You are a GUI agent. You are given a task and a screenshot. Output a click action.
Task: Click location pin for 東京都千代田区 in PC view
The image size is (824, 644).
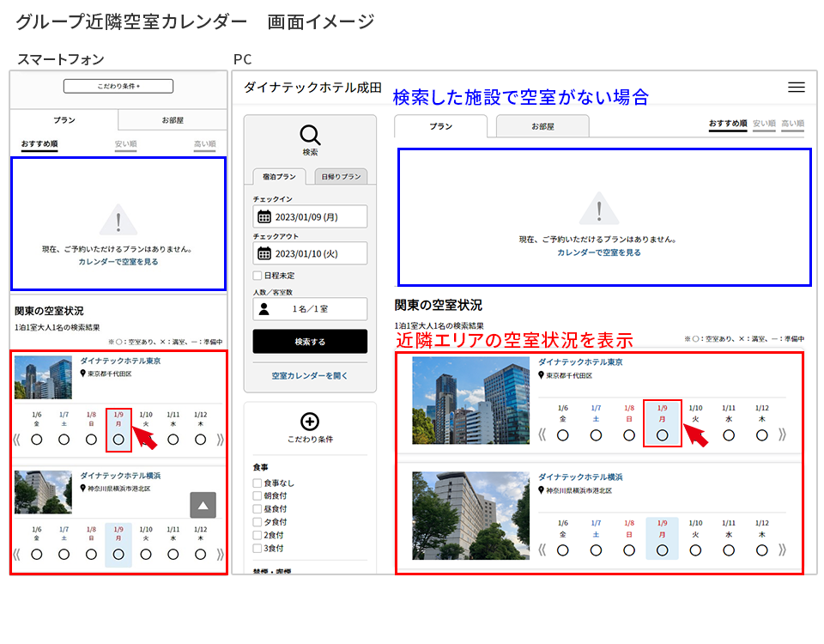(x=542, y=375)
